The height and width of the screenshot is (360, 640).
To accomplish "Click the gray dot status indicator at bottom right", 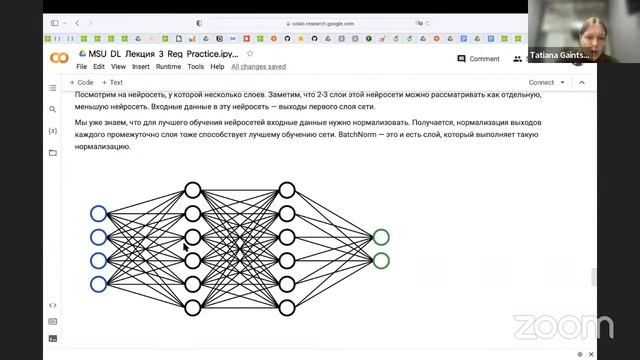I will (580, 354).
